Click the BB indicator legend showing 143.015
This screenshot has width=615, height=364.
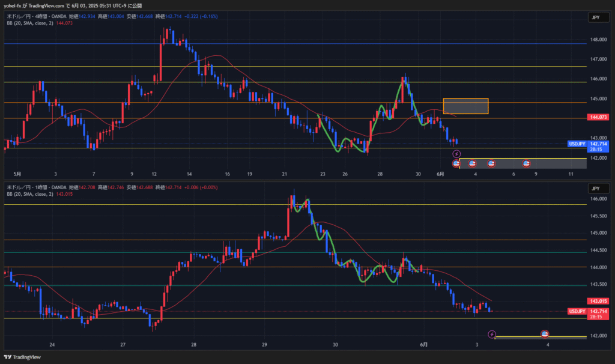click(x=40, y=194)
